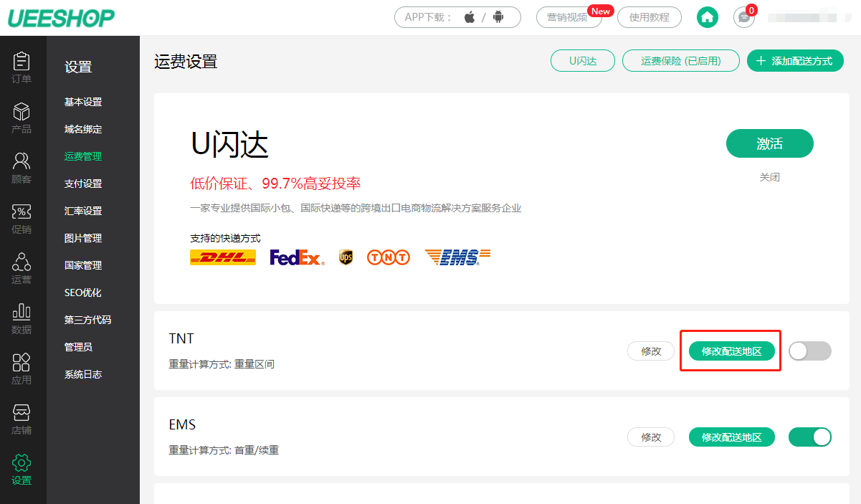
Task: Click the Android app download icon
Action: point(498,17)
